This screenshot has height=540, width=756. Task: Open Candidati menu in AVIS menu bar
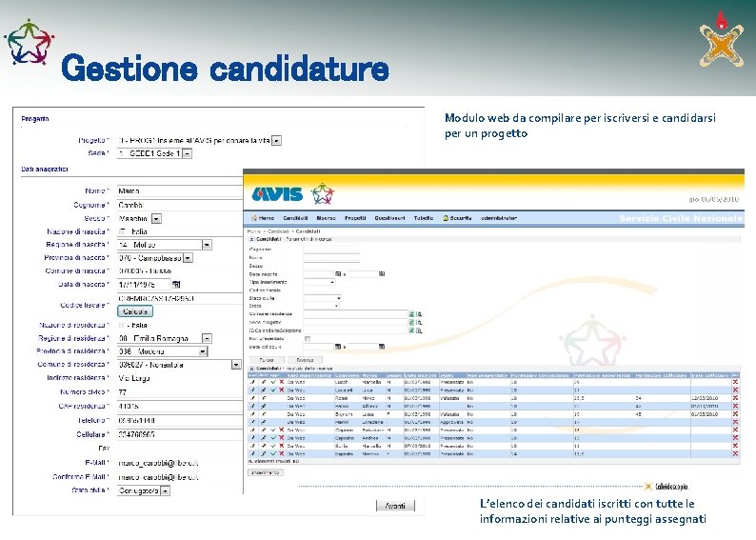[295, 218]
